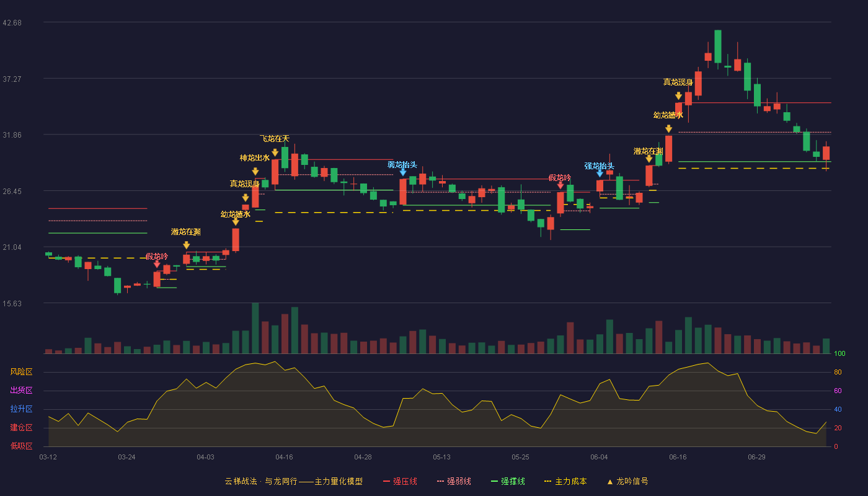This screenshot has width=868, height=496.
Task: Click the 飞龙在天 arrow marker
Action: coord(275,153)
